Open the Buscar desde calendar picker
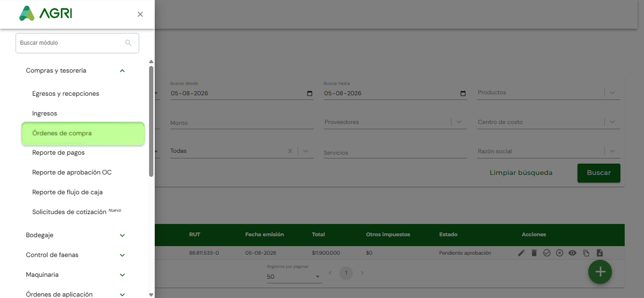The width and height of the screenshot is (644, 298). 309,93
